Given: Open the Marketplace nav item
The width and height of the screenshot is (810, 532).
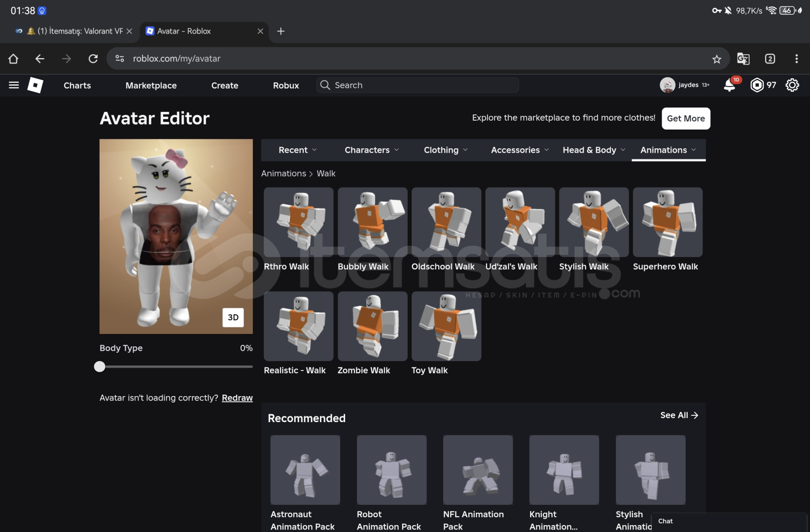Looking at the screenshot, I should pos(151,86).
